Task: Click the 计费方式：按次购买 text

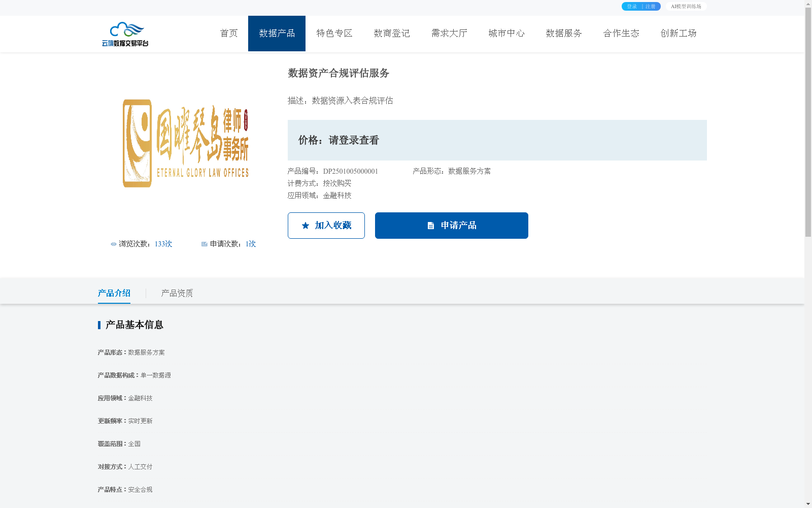Action: (x=319, y=183)
